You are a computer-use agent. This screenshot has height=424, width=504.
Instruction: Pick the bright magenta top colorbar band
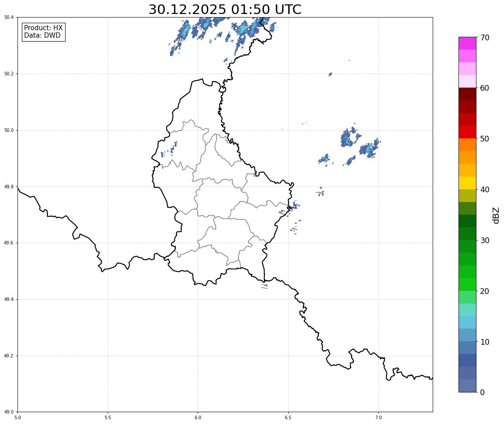tap(467, 43)
